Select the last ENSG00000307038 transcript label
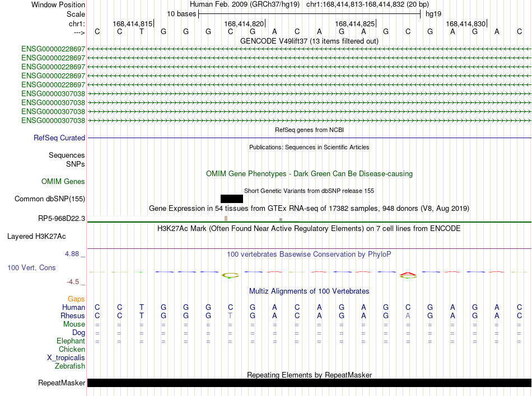This screenshot has height=396, width=532. tap(53, 121)
